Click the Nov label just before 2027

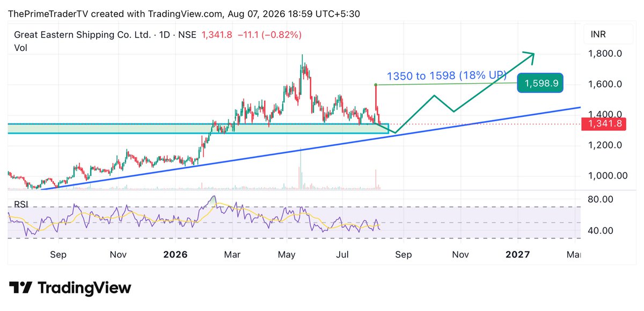pyautogui.click(x=461, y=254)
